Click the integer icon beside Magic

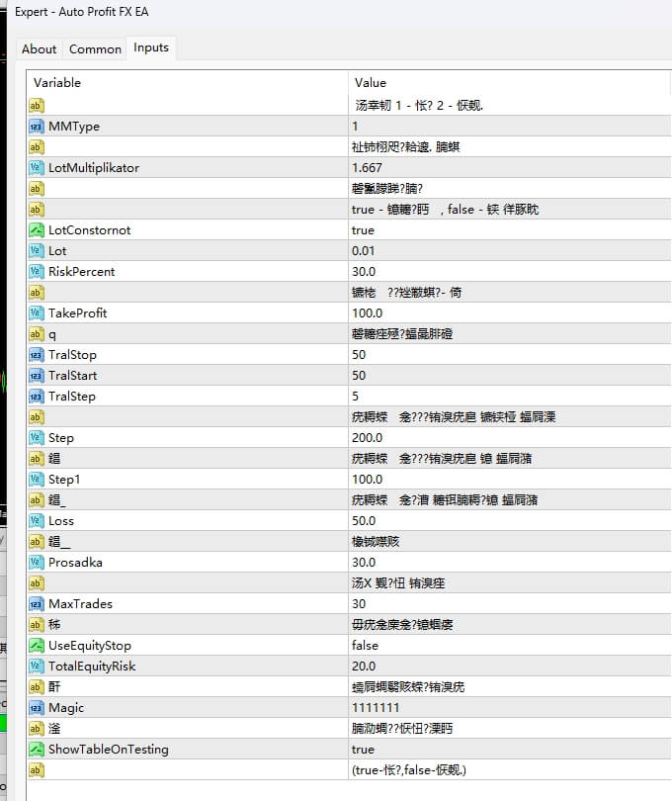tap(37, 707)
